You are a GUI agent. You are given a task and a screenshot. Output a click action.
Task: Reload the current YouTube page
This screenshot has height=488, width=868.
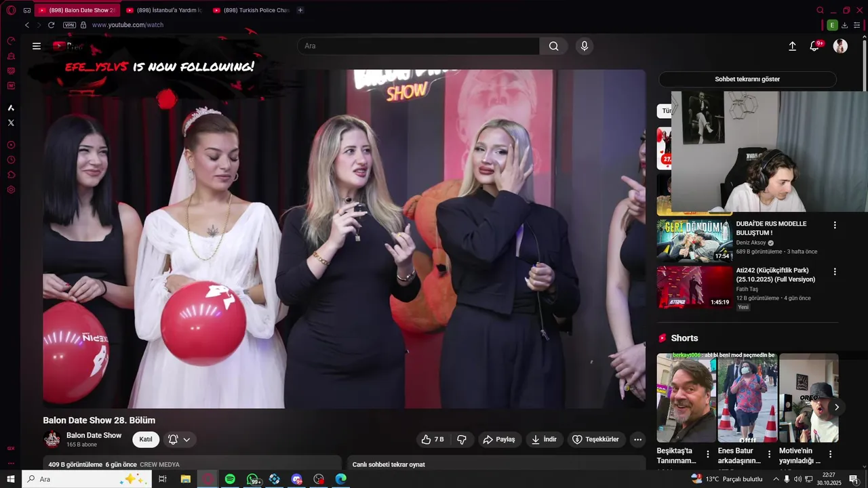pyautogui.click(x=51, y=25)
